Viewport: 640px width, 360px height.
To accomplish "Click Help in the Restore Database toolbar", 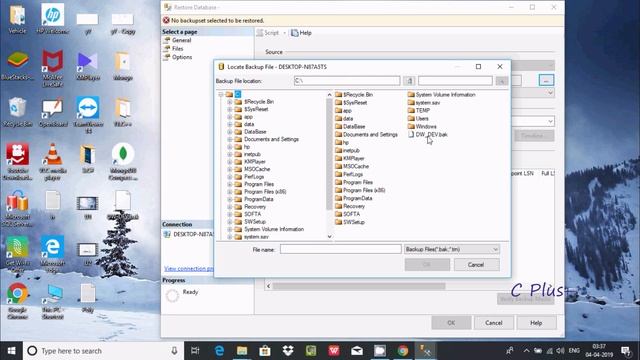I will point(301,33).
